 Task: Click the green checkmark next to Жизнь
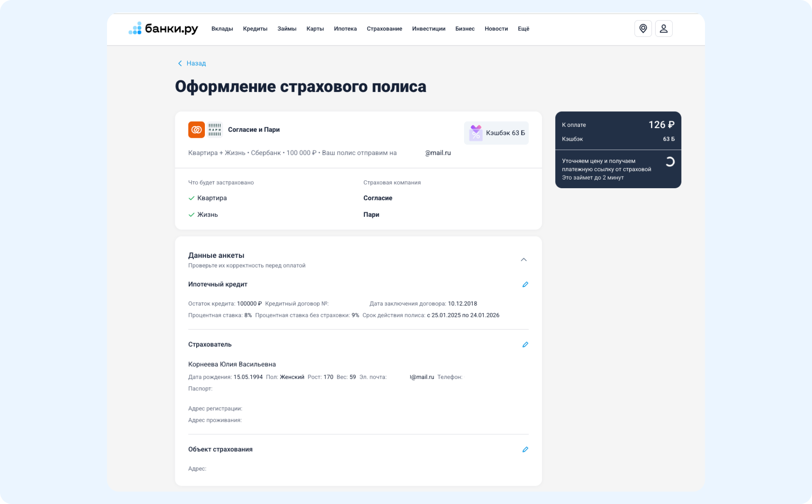[191, 215]
